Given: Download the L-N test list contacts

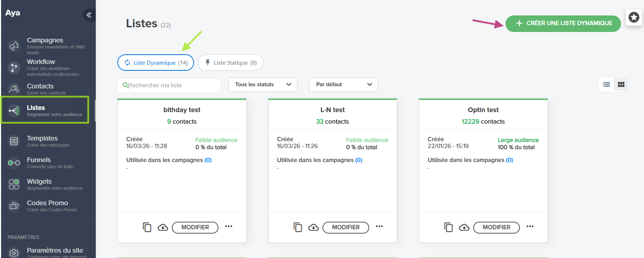Looking at the screenshot, I should (x=313, y=227).
